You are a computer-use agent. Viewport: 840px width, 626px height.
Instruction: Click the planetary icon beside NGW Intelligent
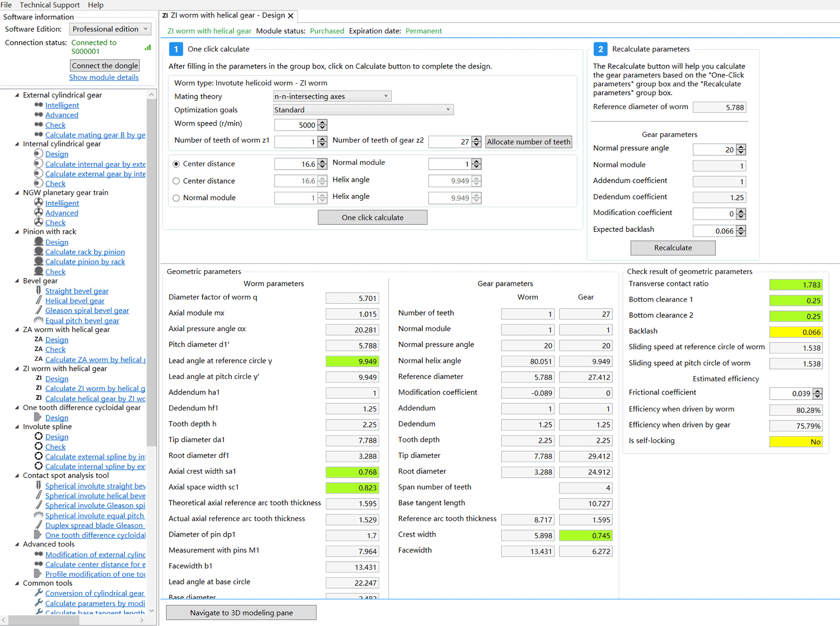tap(39, 203)
